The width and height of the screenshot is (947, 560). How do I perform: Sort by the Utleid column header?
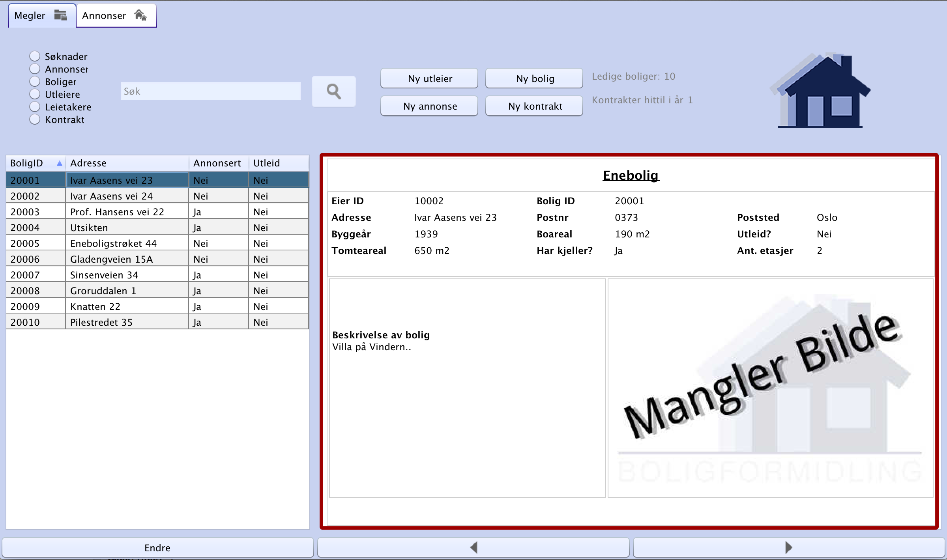point(279,163)
